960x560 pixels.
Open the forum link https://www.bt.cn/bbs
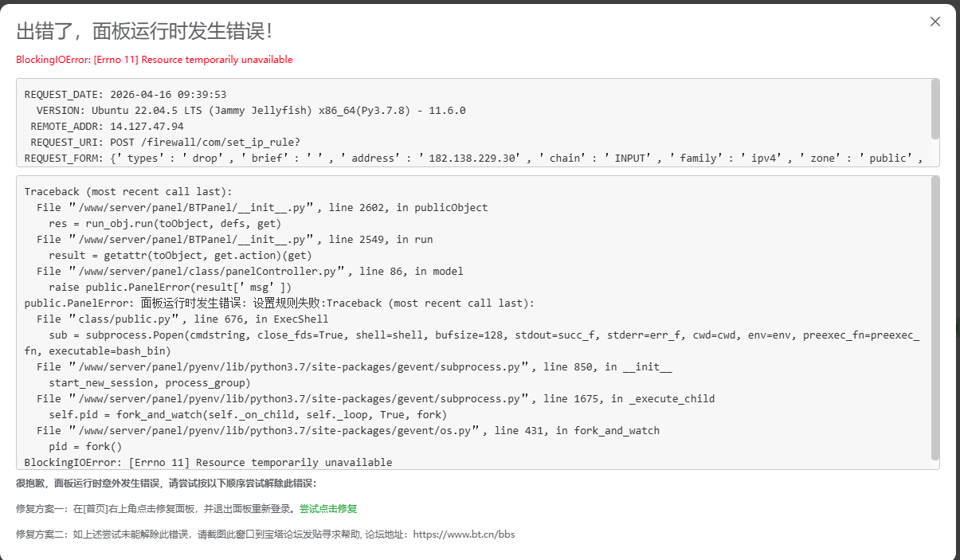coord(465,535)
